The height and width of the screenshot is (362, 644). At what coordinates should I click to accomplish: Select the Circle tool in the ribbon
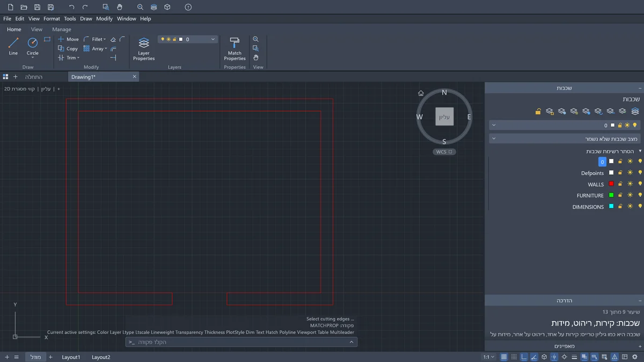coord(33,46)
